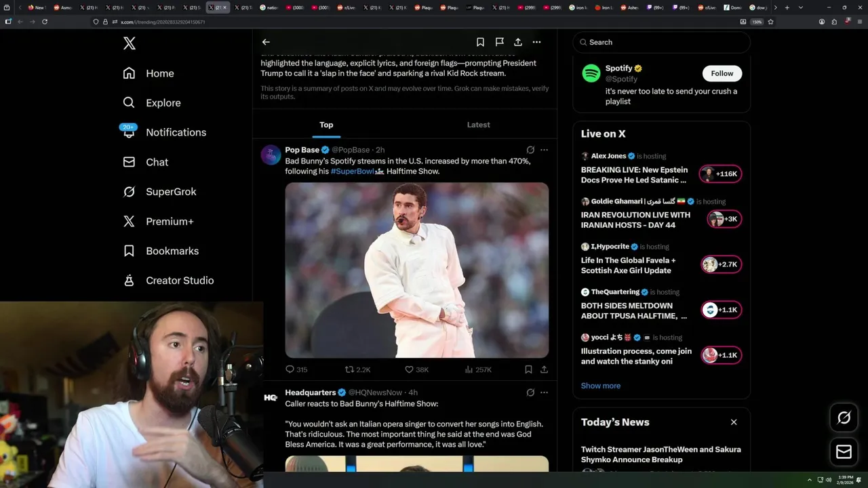
Task: Click the Home house icon
Action: (129, 73)
